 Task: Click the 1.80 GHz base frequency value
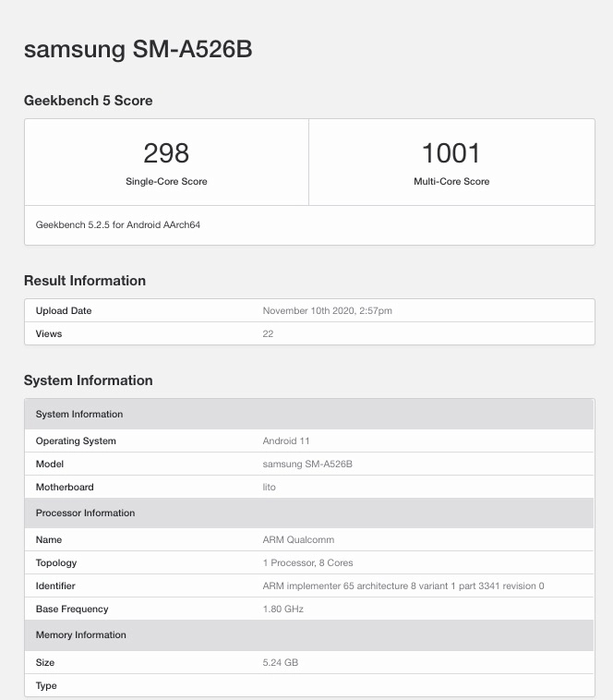pos(283,609)
